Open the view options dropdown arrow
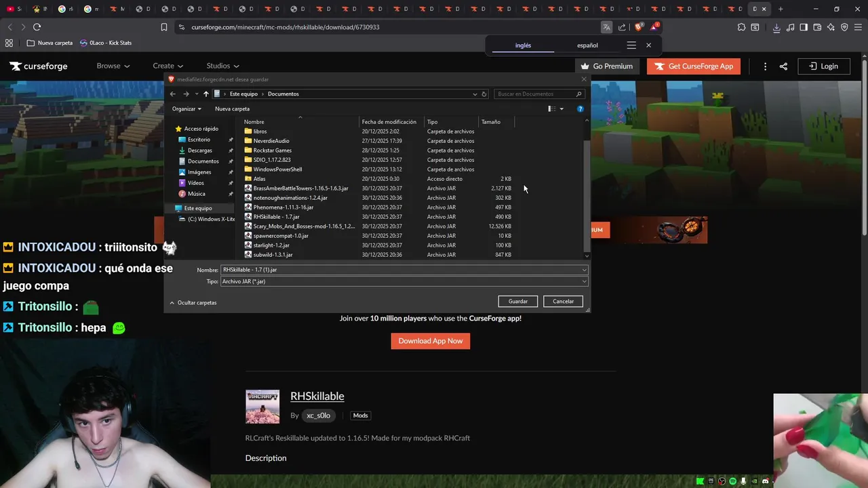 click(x=561, y=108)
